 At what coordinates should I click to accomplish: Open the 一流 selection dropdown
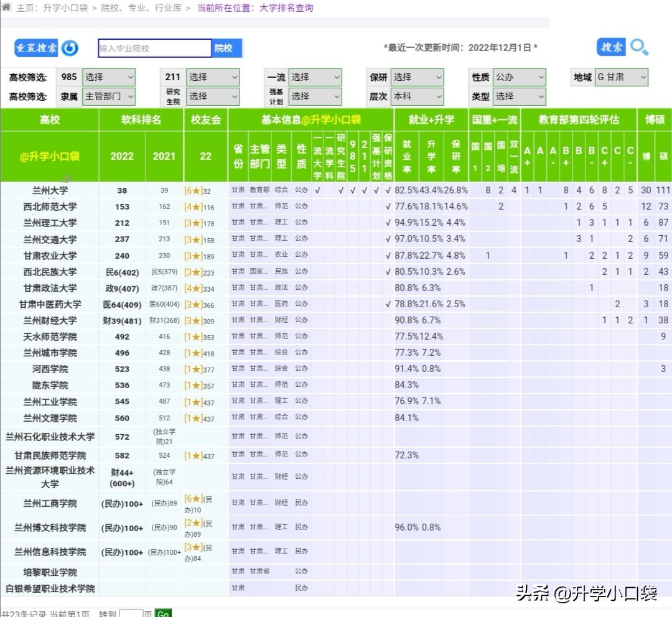[315, 76]
